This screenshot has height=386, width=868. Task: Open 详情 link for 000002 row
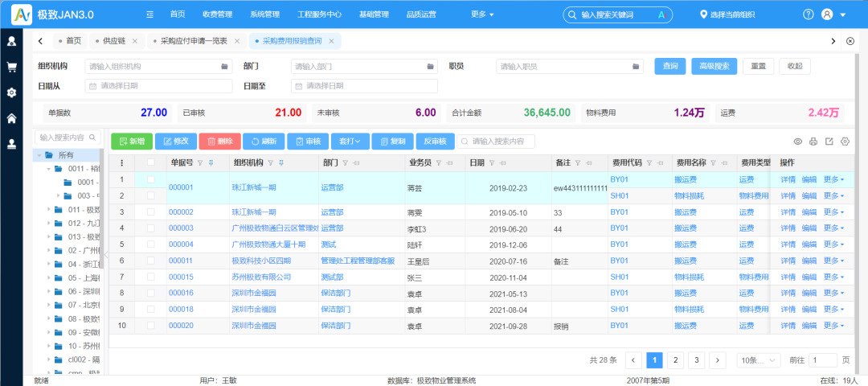[788, 212]
